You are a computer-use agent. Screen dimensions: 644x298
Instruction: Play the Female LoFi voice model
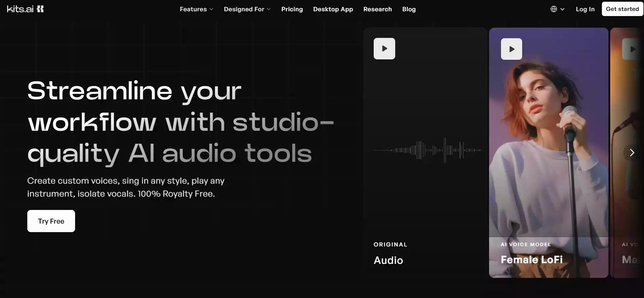click(511, 49)
